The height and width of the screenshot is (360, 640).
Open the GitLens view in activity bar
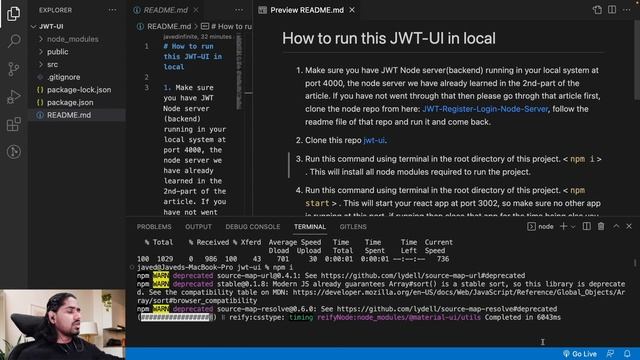coord(13,152)
